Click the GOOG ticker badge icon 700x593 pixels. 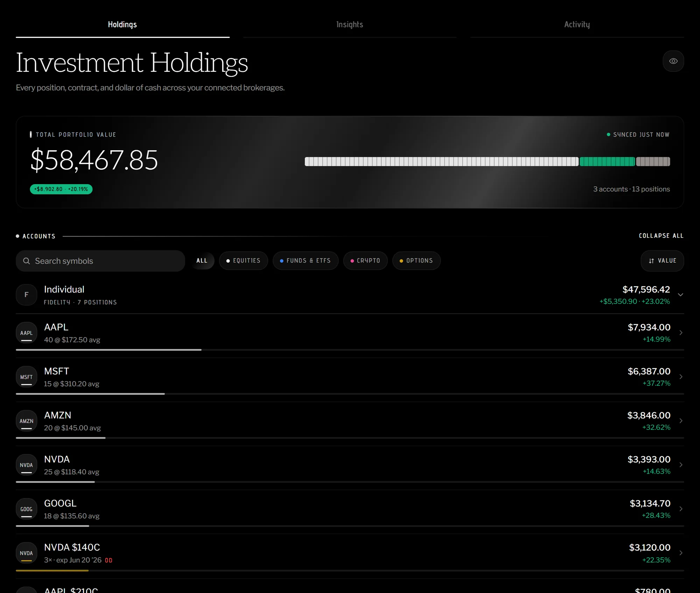(x=27, y=509)
